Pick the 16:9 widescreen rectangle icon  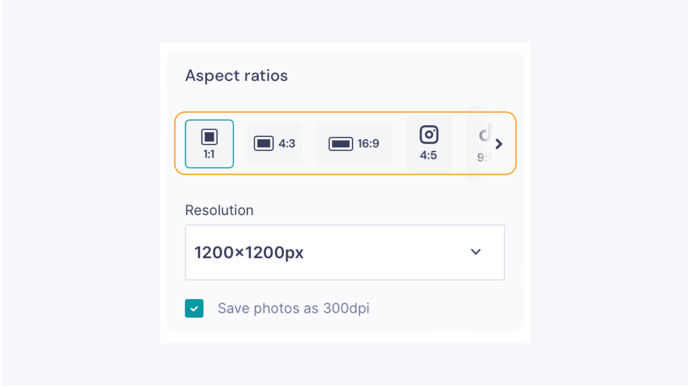coord(341,143)
